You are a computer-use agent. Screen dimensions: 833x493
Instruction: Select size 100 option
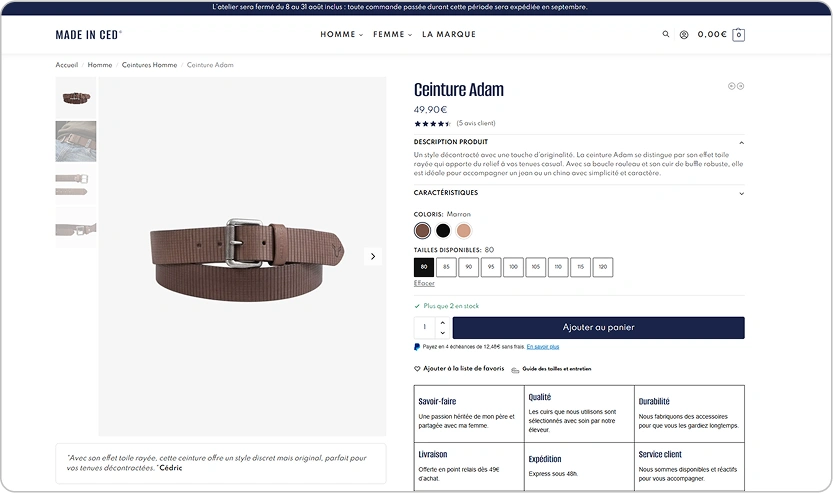point(513,267)
